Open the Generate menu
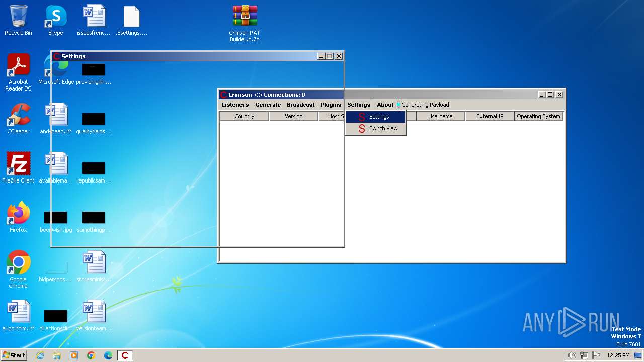 pyautogui.click(x=268, y=105)
